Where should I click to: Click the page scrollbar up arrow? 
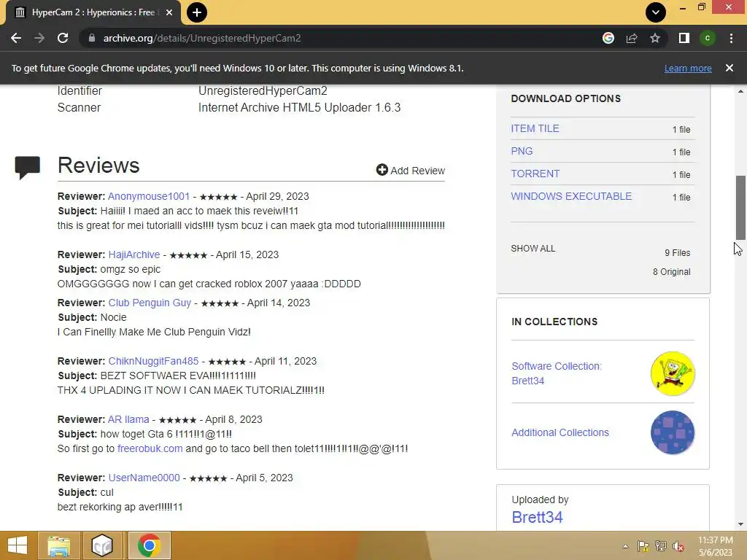pos(740,91)
